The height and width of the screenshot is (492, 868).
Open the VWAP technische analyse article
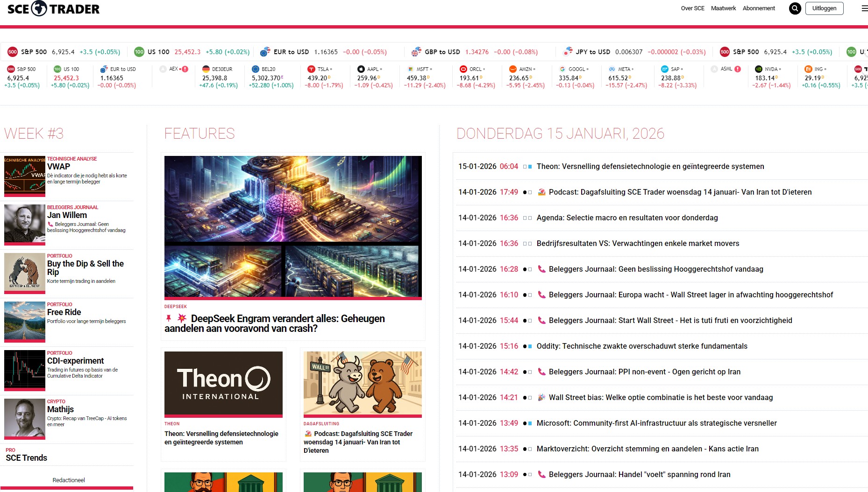click(x=58, y=167)
